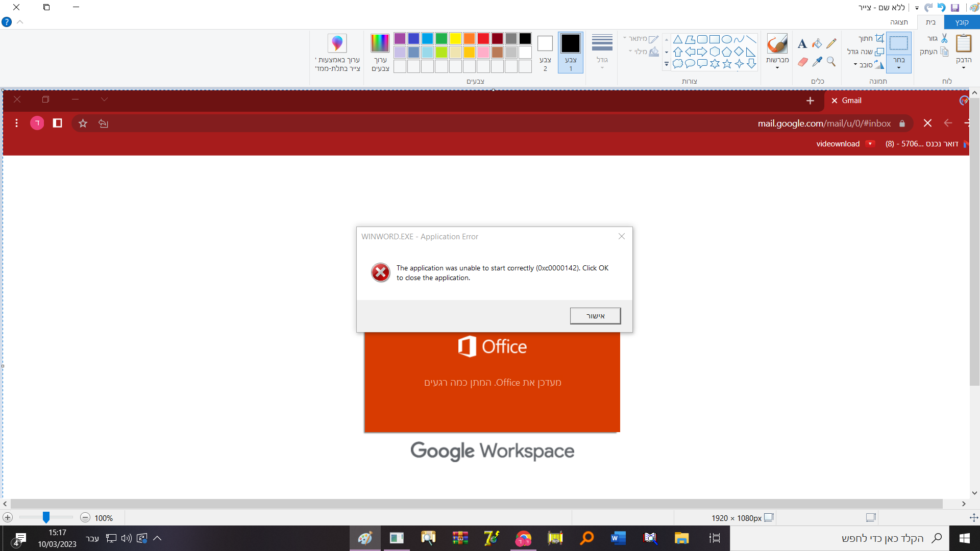This screenshot has height=551, width=980.
Task: Select the Pencil tool
Action: click(x=831, y=43)
